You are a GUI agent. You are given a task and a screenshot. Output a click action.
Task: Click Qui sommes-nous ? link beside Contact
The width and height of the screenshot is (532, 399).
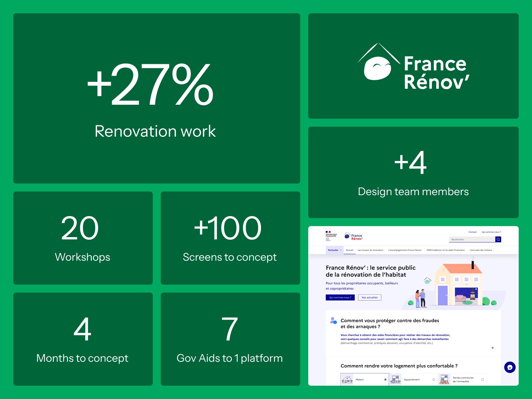tap(491, 232)
